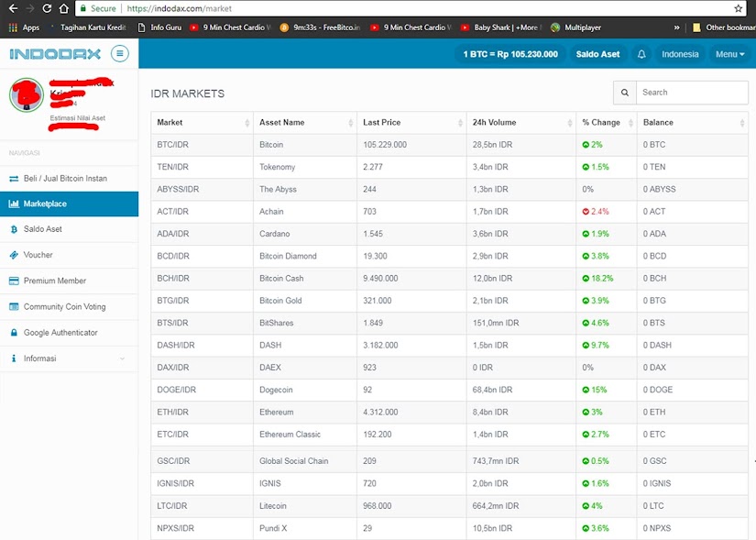This screenshot has height=540, width=756.
Task: Click the BTC/IDR market row
Action: (x=449, y=145)
